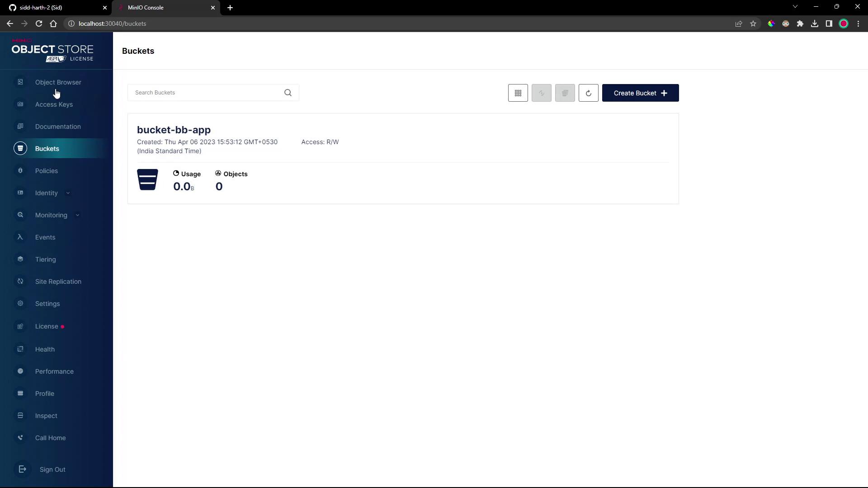Open Object Browser in the sidebar
Viewport: 868px width, 488px height.
pos(58,82)
